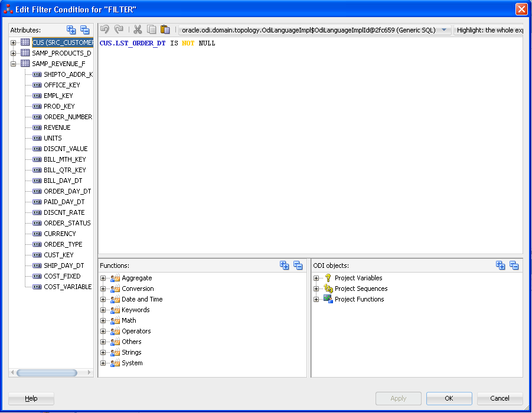Click the Undo toolbar icon
This screenshot has width=532, height=413.
pyautogui.click(x=105, y=29)
